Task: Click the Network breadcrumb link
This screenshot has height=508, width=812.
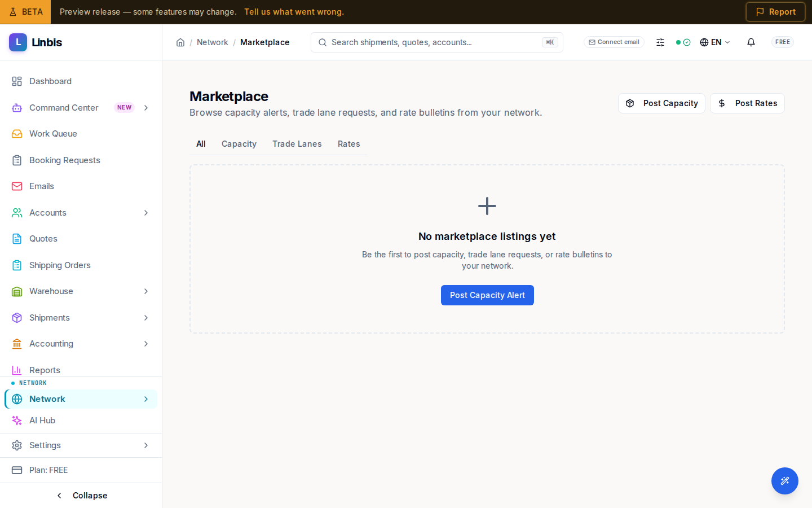Action: 213,42
